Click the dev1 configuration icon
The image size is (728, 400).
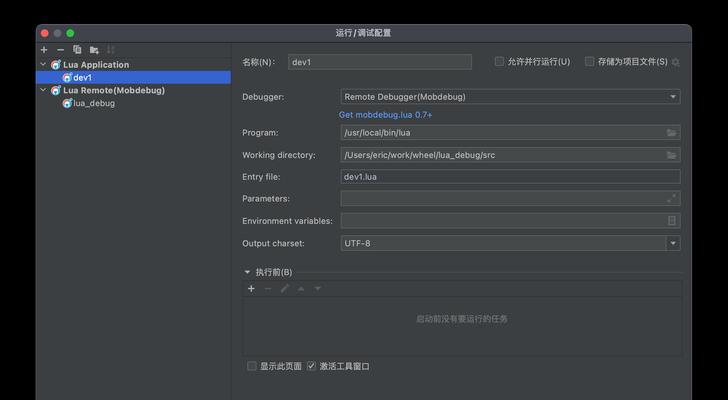[x=67, y=77]
